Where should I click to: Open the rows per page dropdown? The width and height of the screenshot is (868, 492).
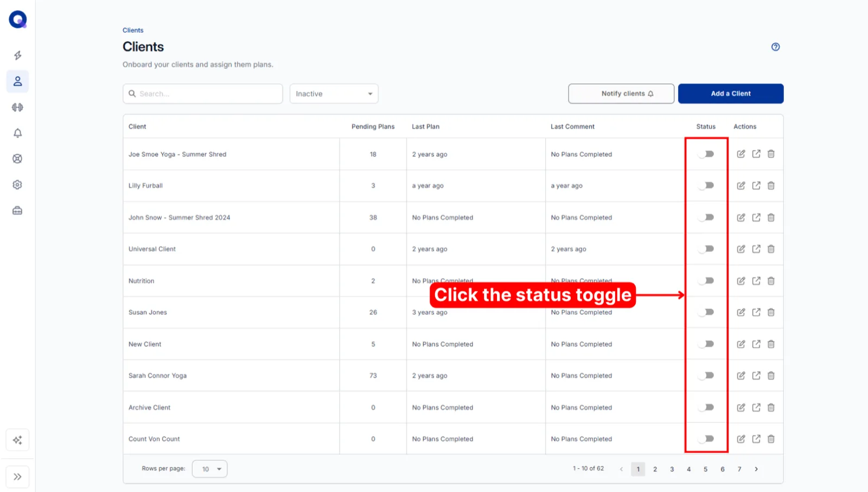(209, 469)
